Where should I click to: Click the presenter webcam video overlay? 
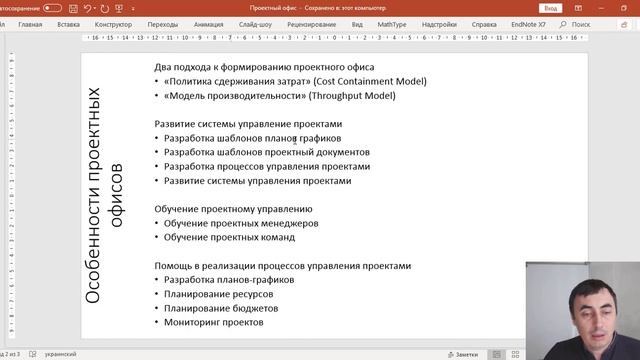tap(583, 311)
